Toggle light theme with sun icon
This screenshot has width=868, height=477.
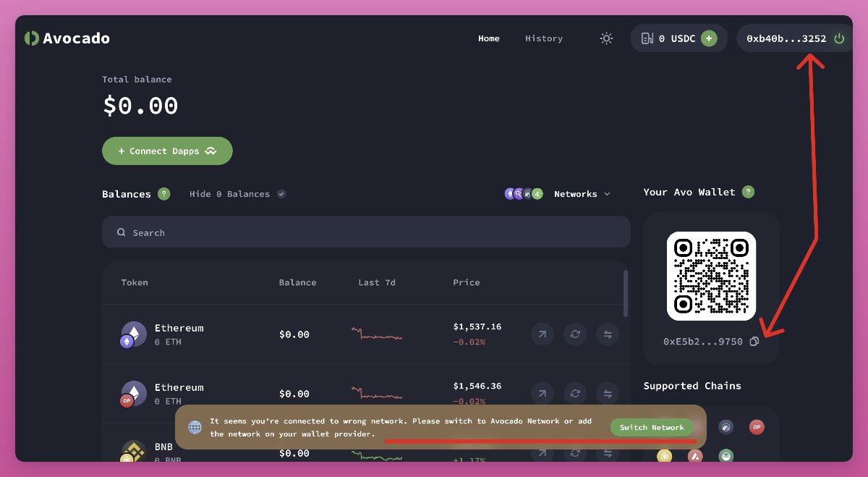(x=606, y=38)
